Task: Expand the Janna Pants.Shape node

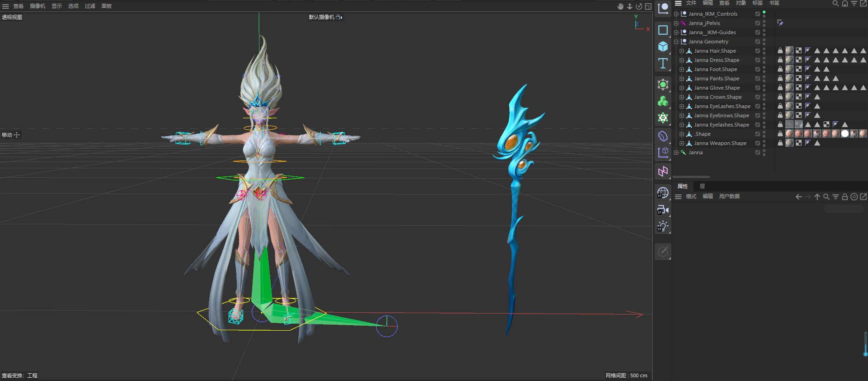Action: tap(682, 79)
